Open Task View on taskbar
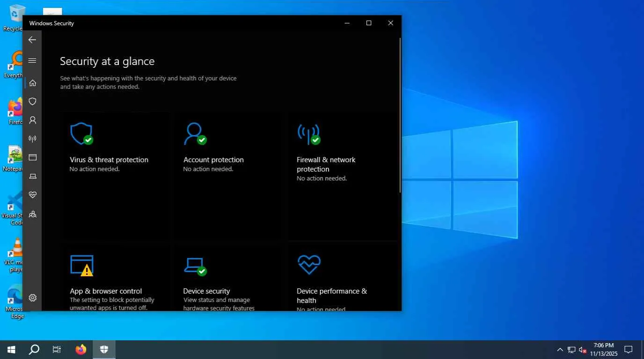The width and height of the screenshot is (644, 359). (57, 350)
